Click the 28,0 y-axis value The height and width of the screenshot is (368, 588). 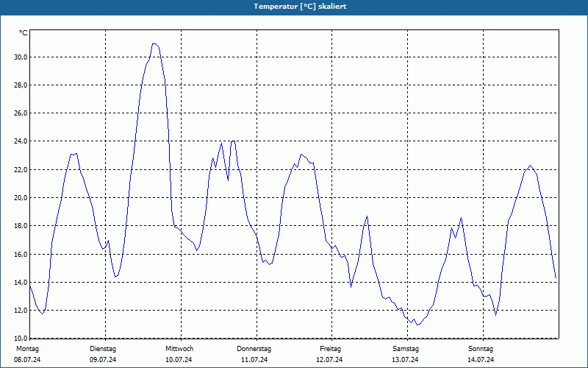point(20,85)
